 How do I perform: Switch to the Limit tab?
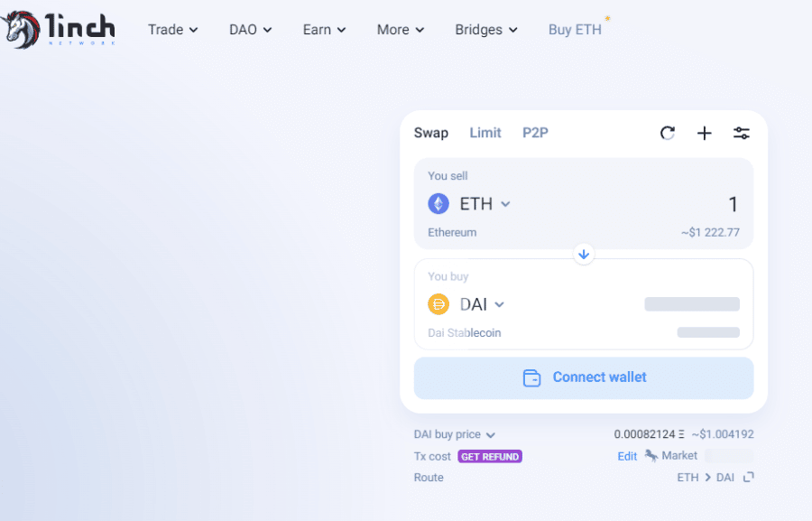(x=485, y=133)
